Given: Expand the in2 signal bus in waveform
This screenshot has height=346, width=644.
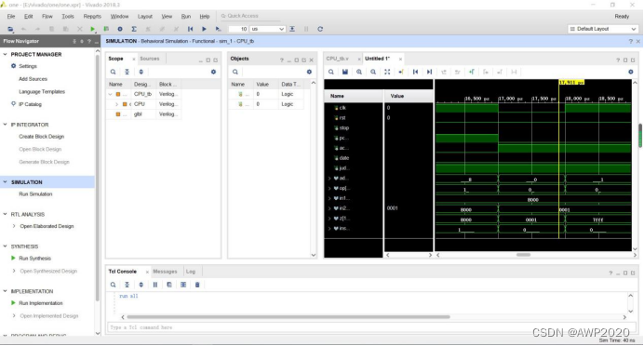Looking at the screenshot, I should [329, 208].
